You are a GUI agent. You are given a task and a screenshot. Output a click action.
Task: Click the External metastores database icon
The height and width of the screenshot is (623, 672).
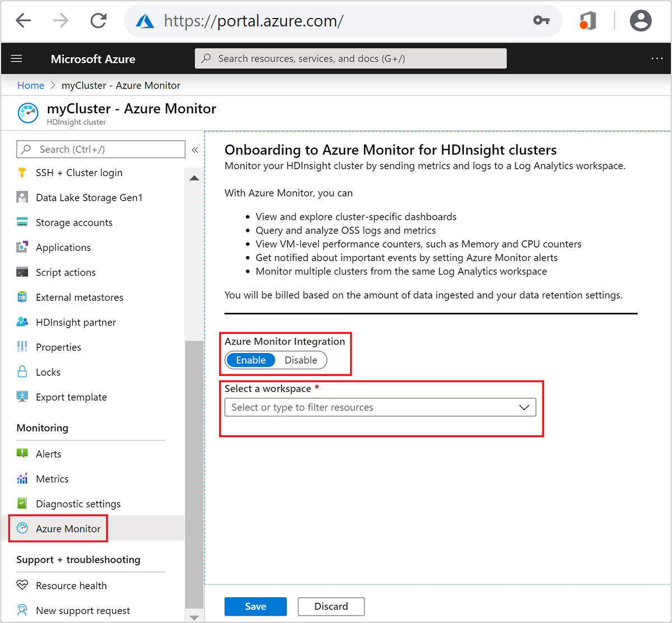point(22,297)
